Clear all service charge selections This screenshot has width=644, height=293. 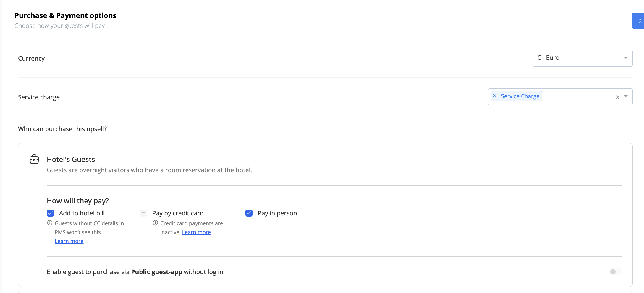click(617, 97)
